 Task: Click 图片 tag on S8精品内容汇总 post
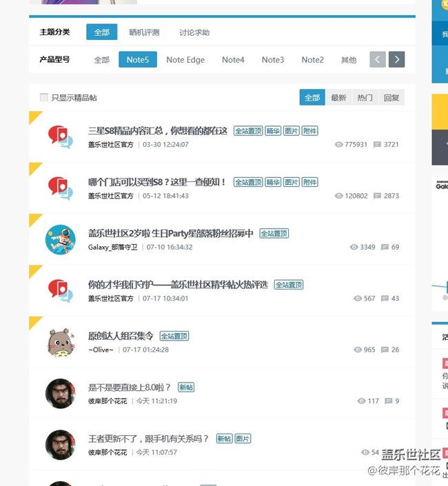pos(292,131)
